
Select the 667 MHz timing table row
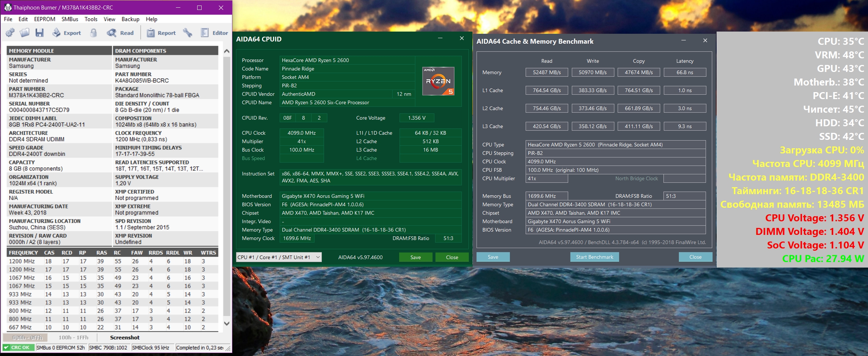[113, 327]
